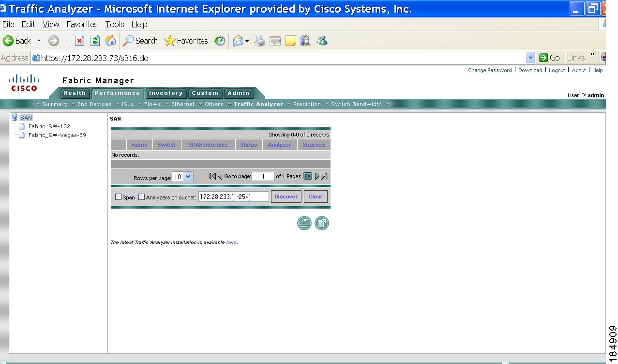Stop page loading with red X icon
The width and height of the screenshot is (618, 364).
80,41
